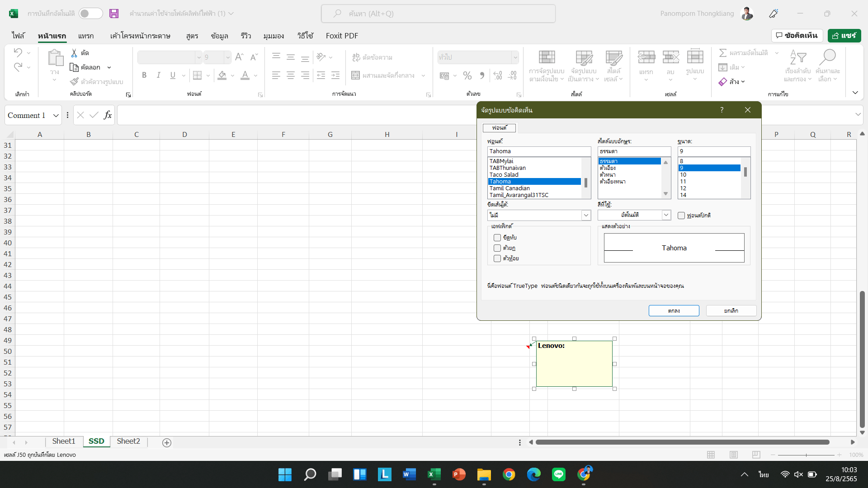This screenshot has width=868, height=488.
Task: Click the Sort and Filter icon
Action: [798, 58]
